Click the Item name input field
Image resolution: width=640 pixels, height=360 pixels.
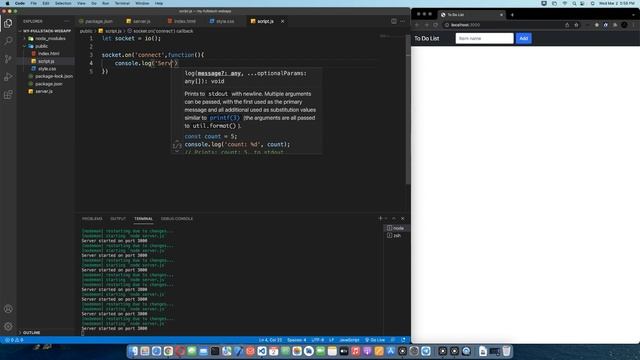pyautogui.click(x=484, y=38)
